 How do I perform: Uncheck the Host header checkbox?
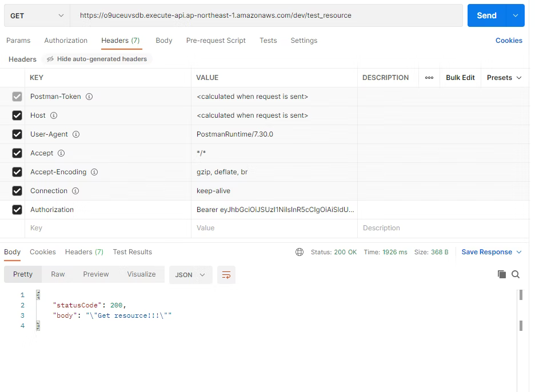(17, 115)
